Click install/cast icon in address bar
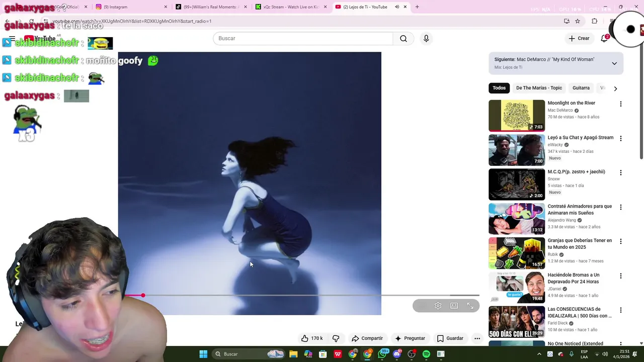 point(567,21)
